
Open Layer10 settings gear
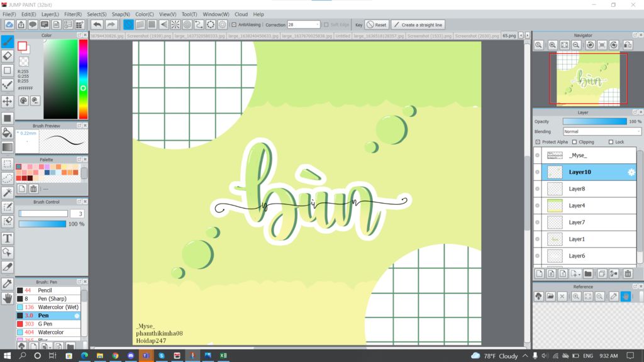pyautogui.click(x=631, y=172)
